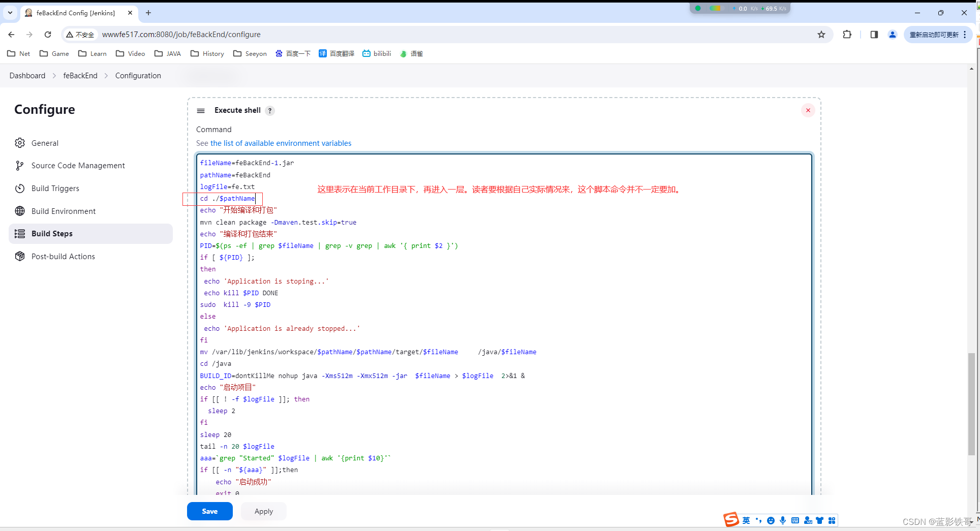Open the Learn bookmarks folder
The height and width of the screenshot is (531, 980).
(x=93, y=53)
